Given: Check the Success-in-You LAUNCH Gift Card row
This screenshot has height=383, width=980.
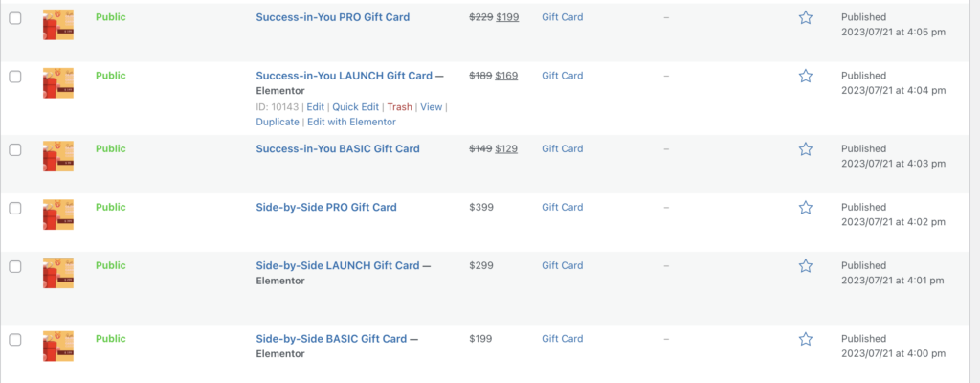Looking at the screenshot, I should click(15, 76).
